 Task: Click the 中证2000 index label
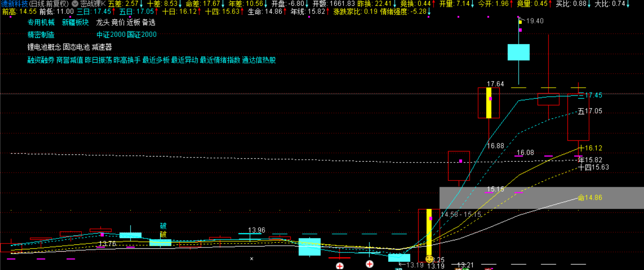[111, 35]
